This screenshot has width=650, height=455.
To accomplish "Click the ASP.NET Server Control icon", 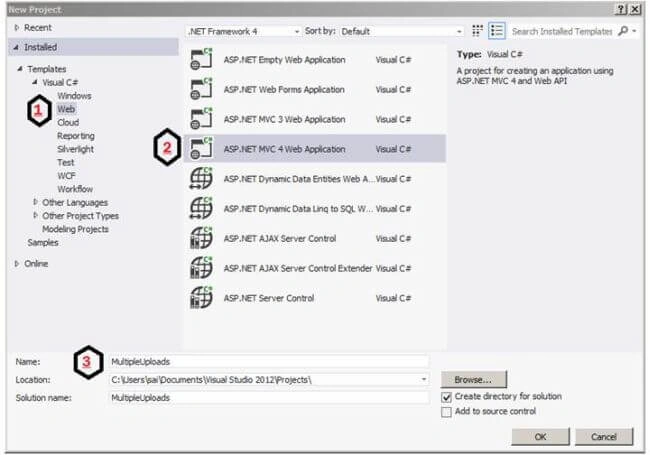I will point(201,298).
